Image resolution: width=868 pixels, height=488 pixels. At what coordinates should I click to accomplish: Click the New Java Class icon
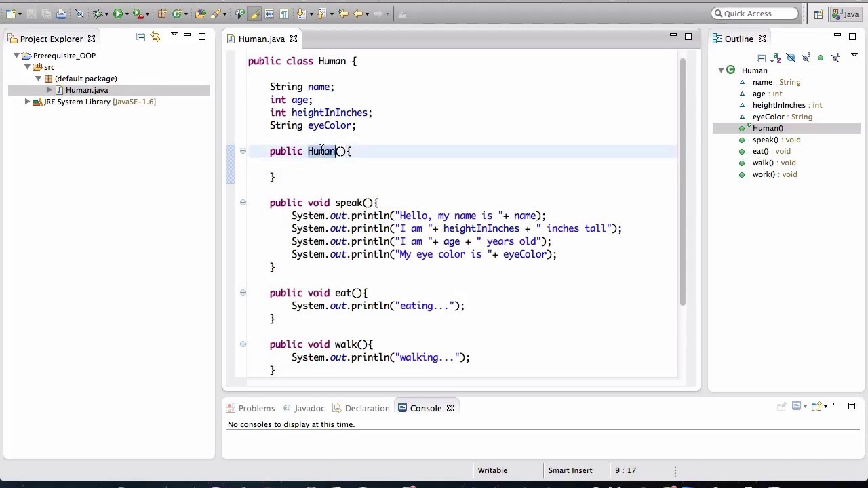[x=177, y=14]
